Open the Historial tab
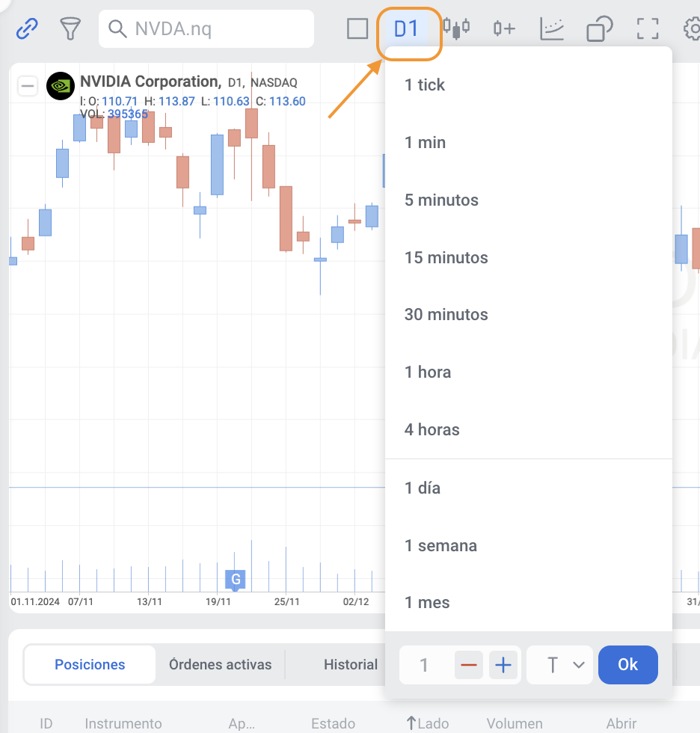This screenshot has height=733, width=700. click(351, 665)
